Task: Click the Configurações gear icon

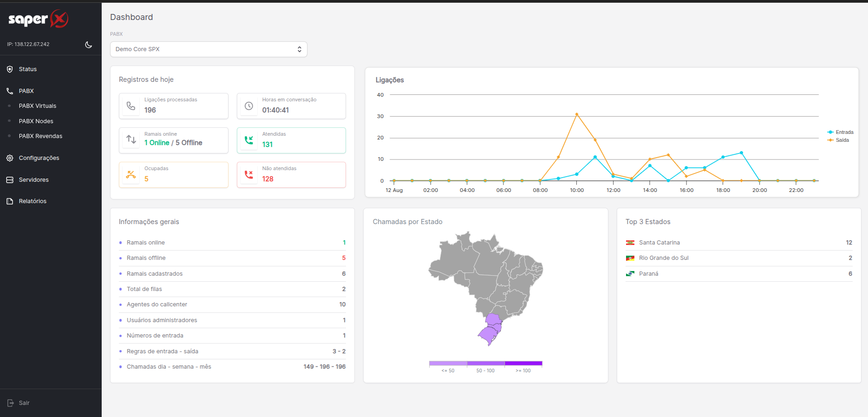Action: [10, 158]
